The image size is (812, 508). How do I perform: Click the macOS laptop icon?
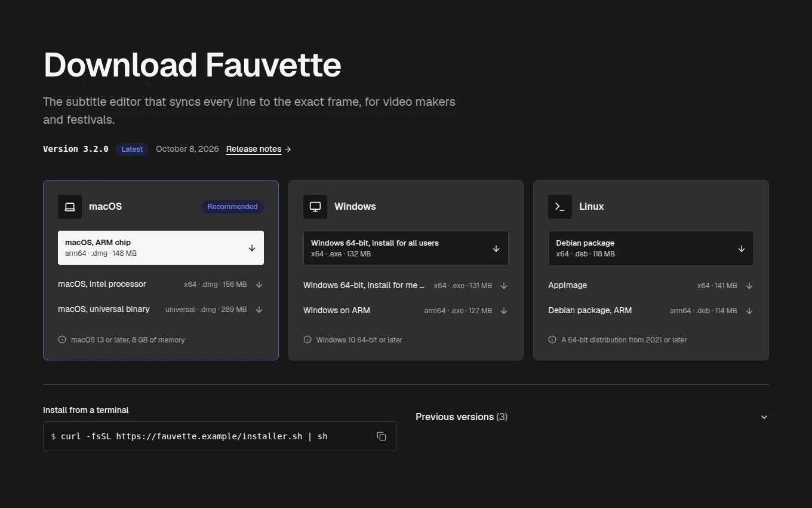click(70, 207)
